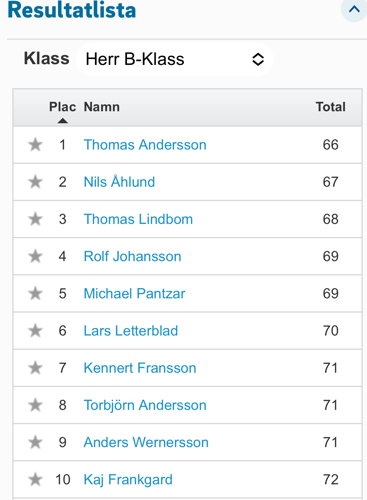Sort results by Total column header
This screenshot has height=500, width=367.
(331, 107)
